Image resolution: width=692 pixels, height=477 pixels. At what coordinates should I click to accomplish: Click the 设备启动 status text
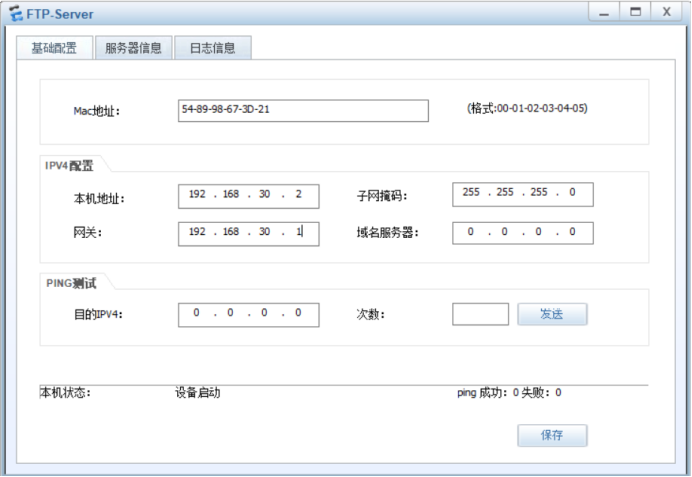click(197, 392)
